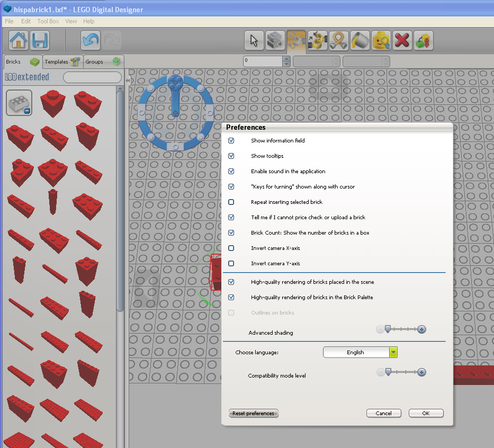Go to the Home screen icon

[19, 40]
